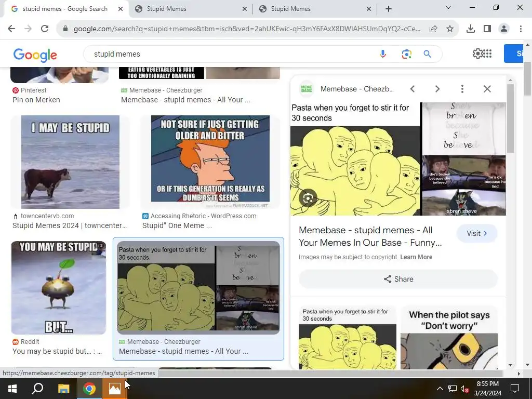Click the blue Sign in button
The image size is (532, 399).
pyautogui.click(x=513, y=54)
